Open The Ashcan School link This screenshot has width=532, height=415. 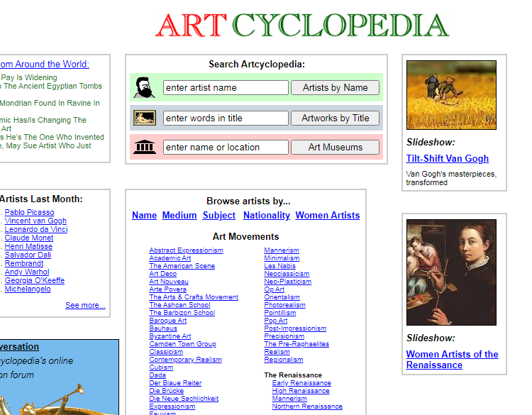[x=179, y=305]
